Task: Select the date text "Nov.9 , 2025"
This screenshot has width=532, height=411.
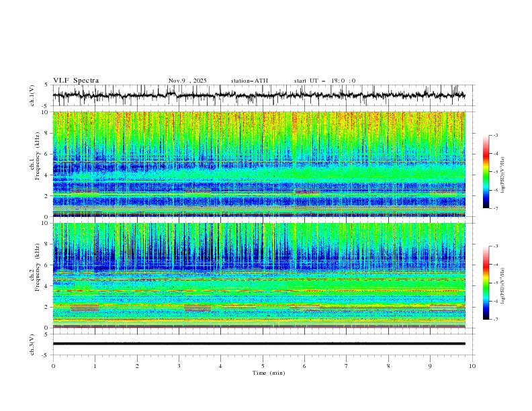Action: point(187,81)
